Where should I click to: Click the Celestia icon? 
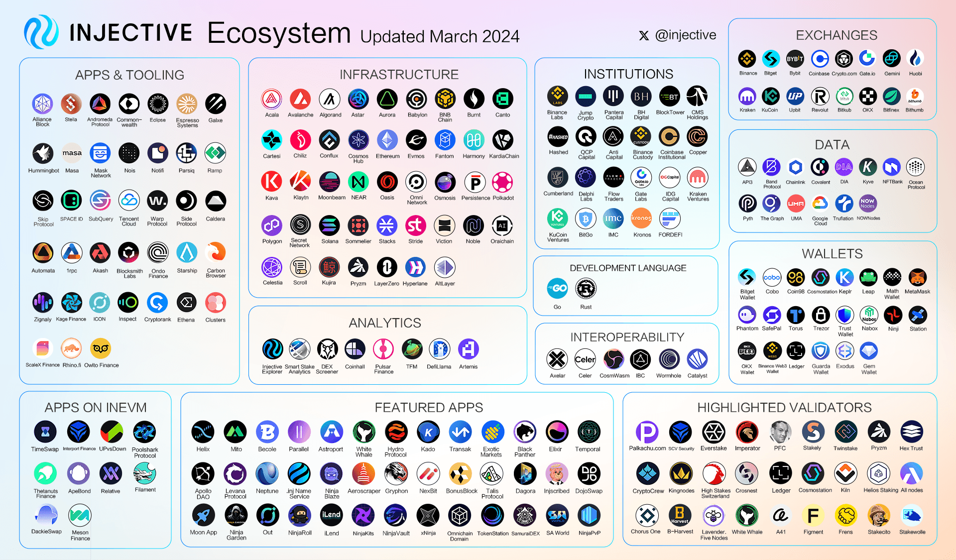[x=272, y=268]
